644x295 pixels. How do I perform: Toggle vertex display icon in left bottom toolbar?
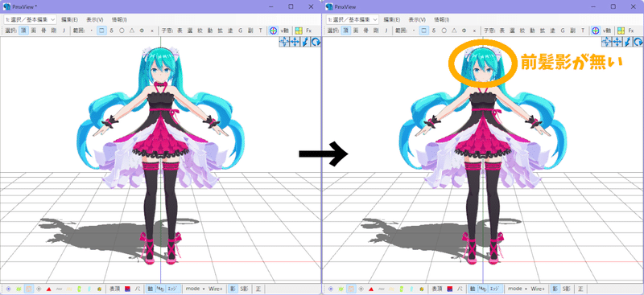coord(8,289)
